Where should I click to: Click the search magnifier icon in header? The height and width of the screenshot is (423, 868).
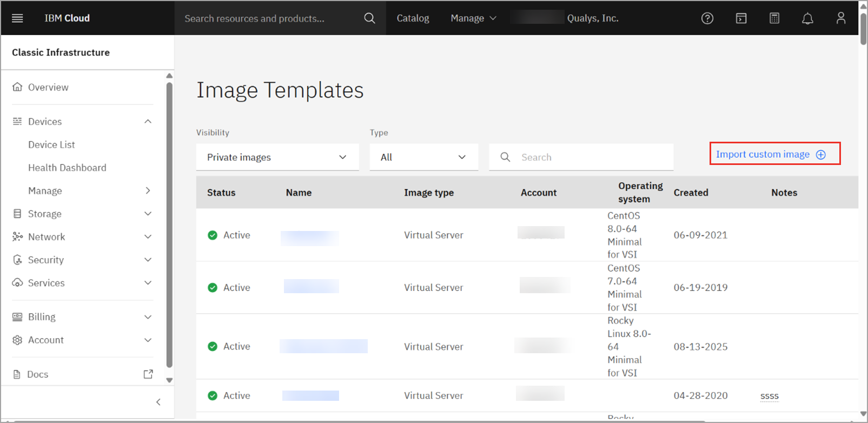pos(369,18)
